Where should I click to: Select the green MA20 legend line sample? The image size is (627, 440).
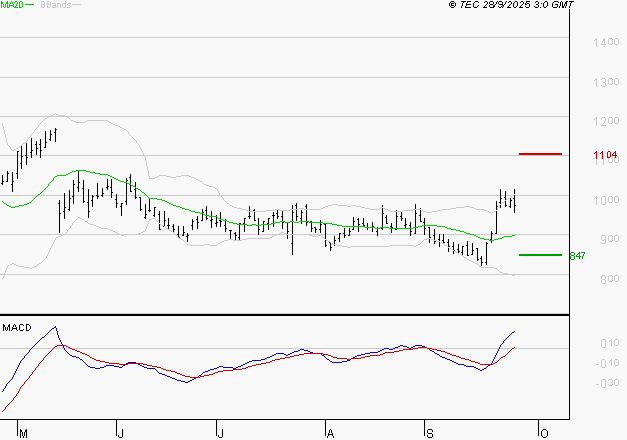pyautogui.click(x=28, y=5)
